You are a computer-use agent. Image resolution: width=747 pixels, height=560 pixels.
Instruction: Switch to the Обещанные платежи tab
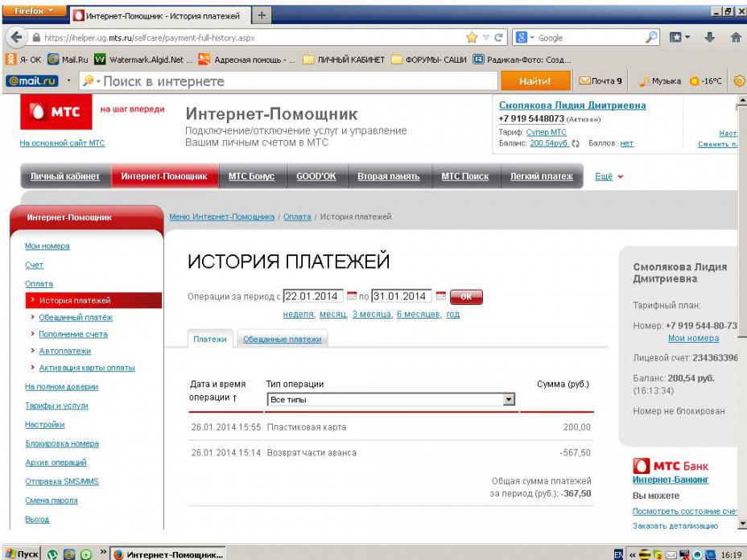tap(282, 340)
